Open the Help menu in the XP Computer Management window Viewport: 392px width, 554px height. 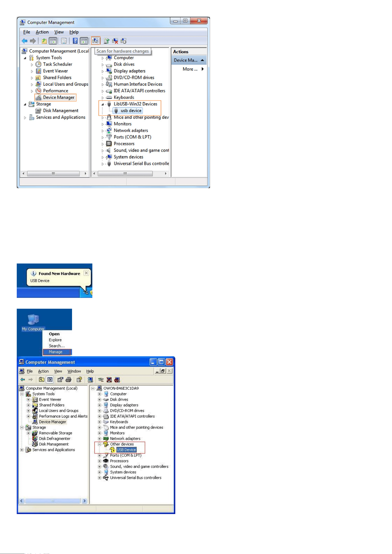(90, 371)
